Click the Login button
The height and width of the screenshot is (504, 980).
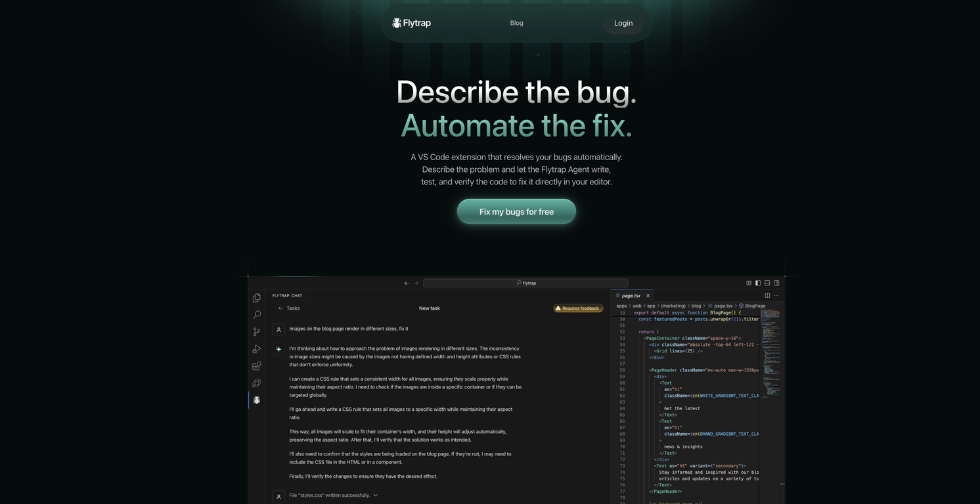[623, 23]
